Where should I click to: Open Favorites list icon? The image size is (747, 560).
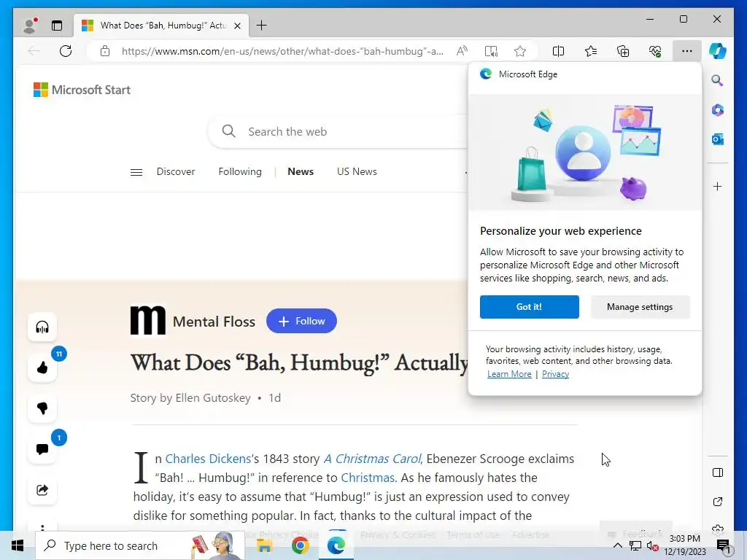pyautogui.click(x=591, y=51)
